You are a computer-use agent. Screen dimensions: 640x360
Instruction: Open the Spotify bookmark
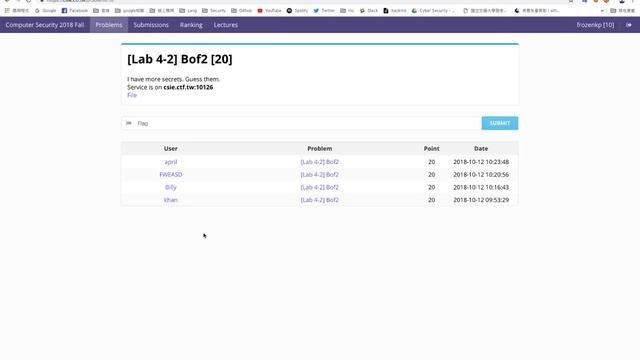tap(297, 11)
